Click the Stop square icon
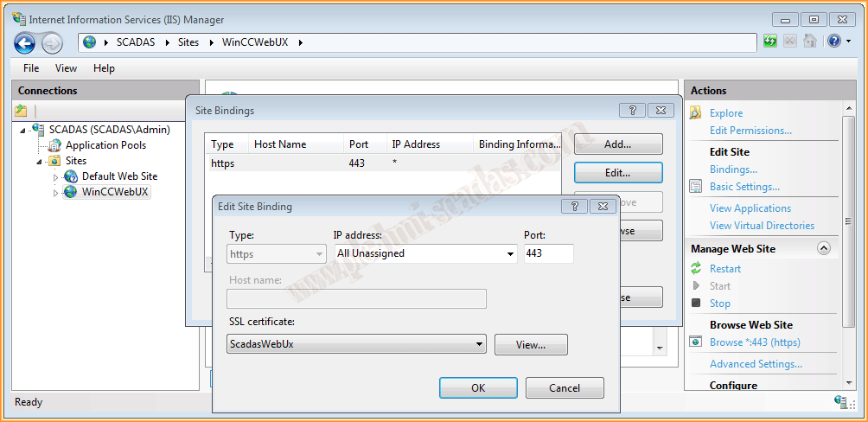 point(695,304)
